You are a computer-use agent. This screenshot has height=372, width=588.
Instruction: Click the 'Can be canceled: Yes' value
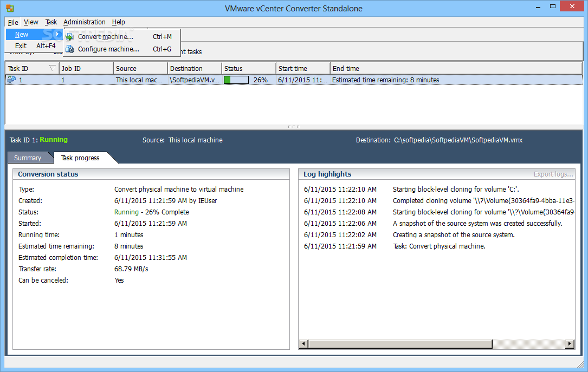point(119,280)
